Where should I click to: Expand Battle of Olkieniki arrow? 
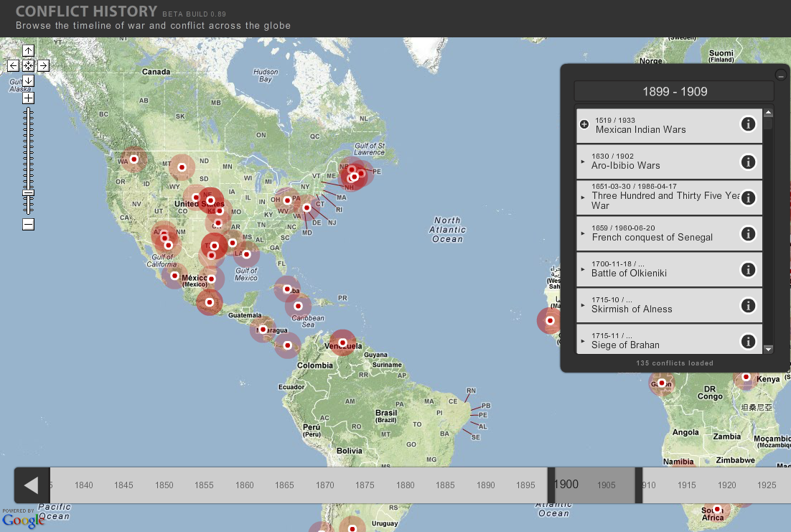coord(583,269)
